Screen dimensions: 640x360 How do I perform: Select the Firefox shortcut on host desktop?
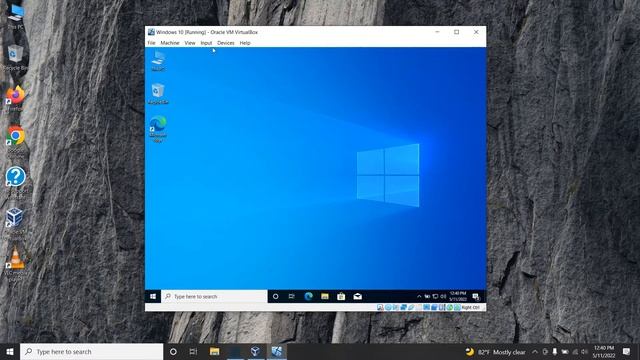[16, 98]
